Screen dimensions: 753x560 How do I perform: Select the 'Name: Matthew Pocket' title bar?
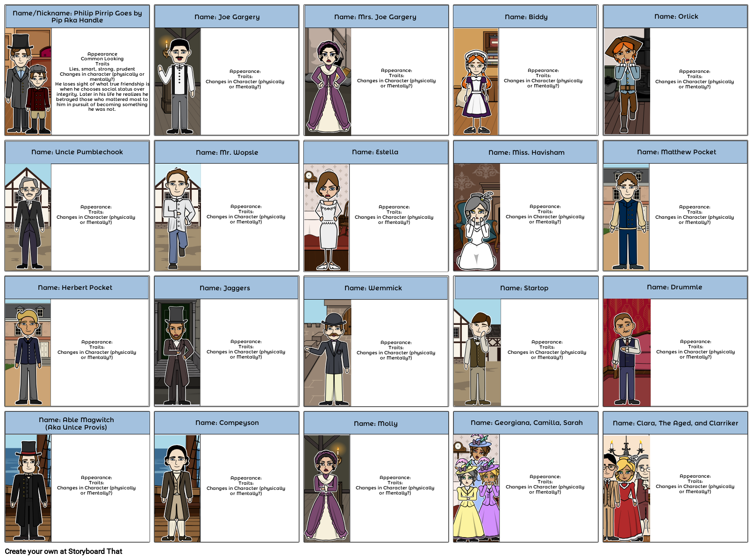[x=676, y=152]
